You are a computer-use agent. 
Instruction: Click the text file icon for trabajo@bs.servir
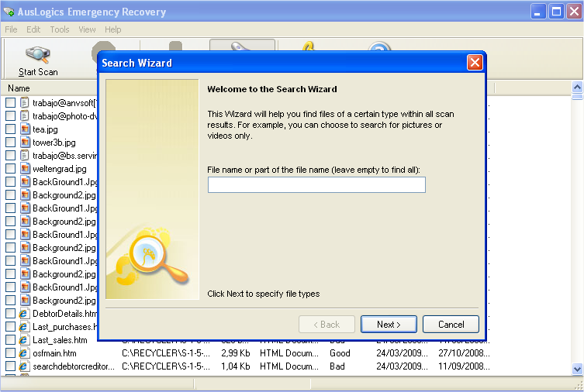pyautogui.click(x=24, y=155)
